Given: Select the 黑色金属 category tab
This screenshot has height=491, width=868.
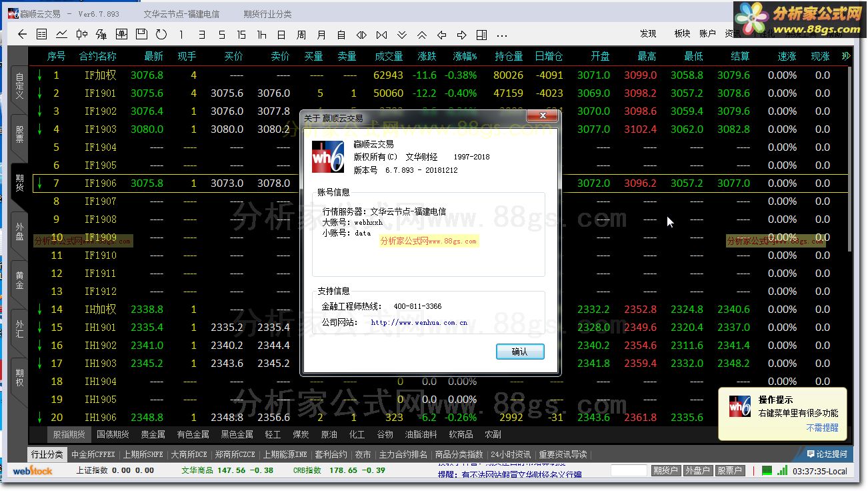Looking at the screenshot, I should [x=237, y=434].
